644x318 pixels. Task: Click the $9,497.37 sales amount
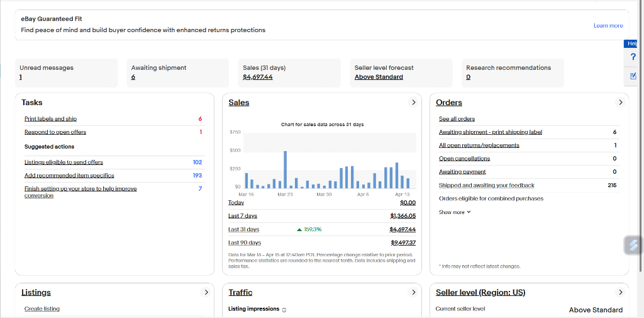click(x=403, y=242)
